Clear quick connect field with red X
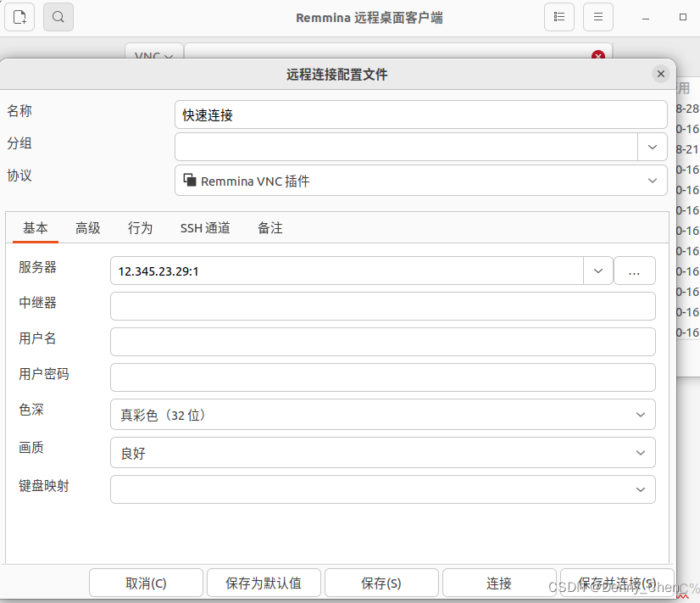The image size is (700, 603). tap(598, 55)
